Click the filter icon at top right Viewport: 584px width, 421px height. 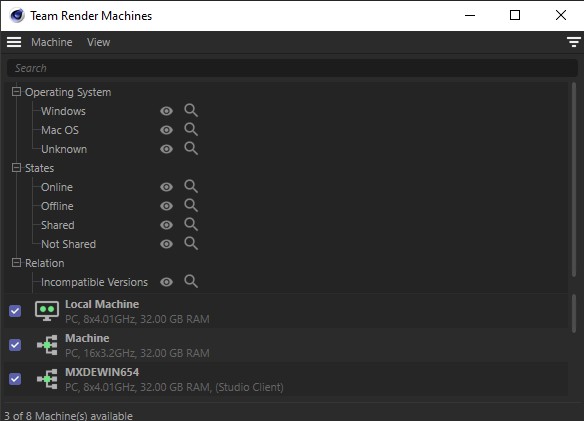click(574, 42)
